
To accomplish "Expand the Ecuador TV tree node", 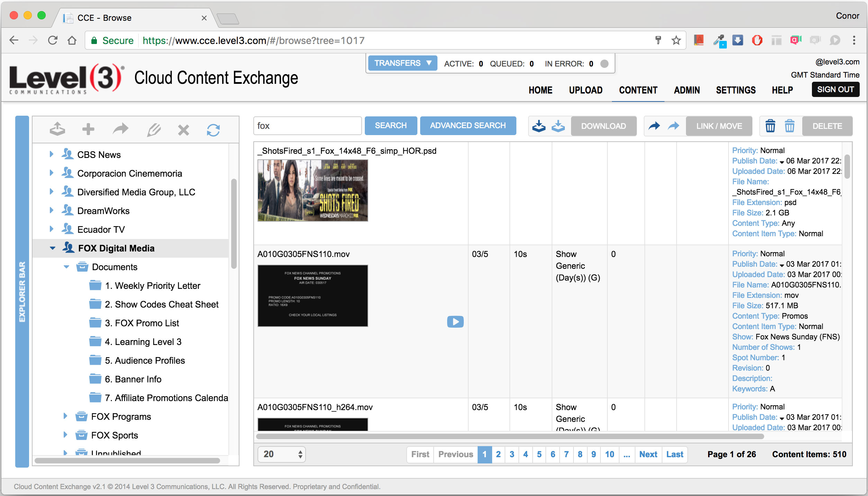I will [x=51, y=229].
